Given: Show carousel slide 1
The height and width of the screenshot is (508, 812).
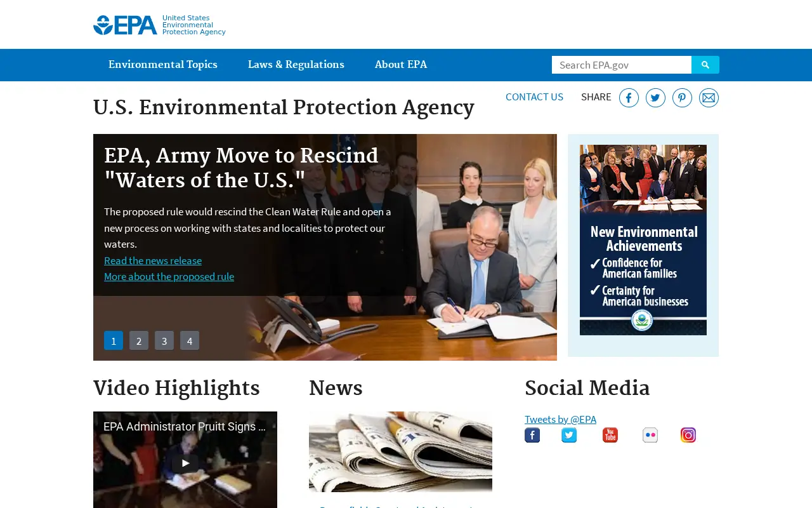Looking at the screenshot, I should [114, 340].
